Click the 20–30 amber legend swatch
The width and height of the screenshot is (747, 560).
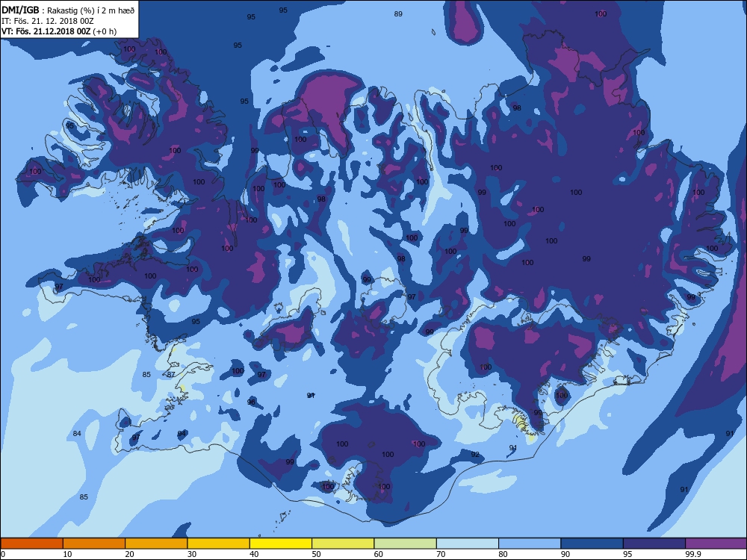pos(156,544)
